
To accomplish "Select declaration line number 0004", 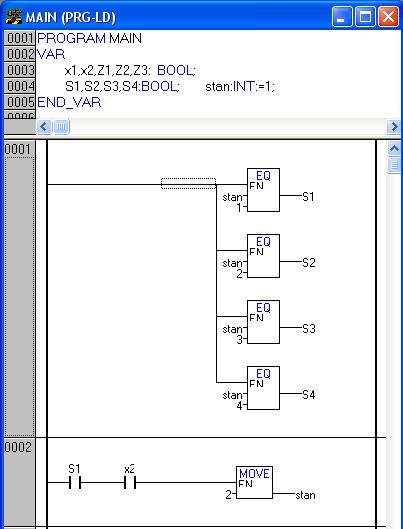I will click(20, 86).
